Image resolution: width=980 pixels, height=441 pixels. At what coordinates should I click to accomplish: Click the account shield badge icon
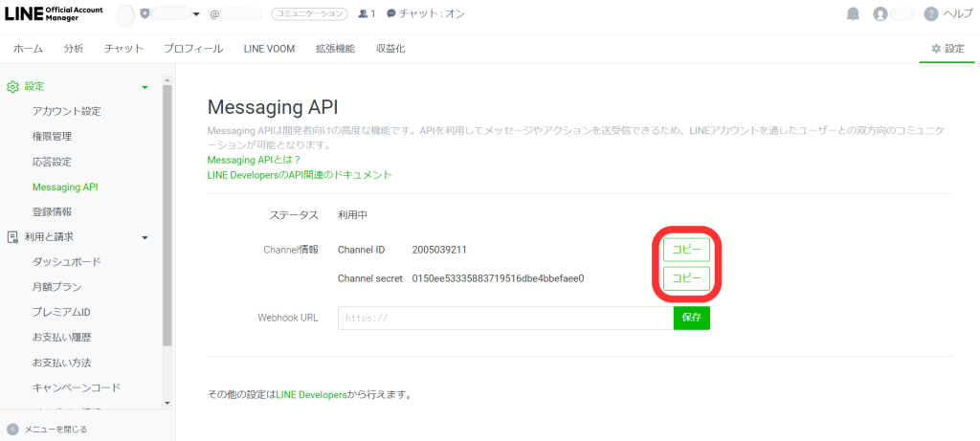click(145, 13)
